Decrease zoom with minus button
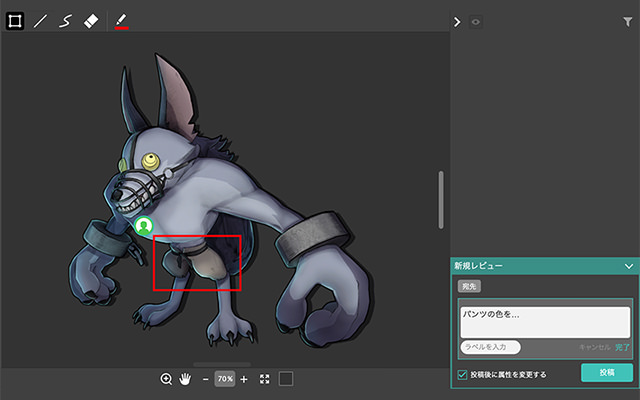640x400 pixels. pos(205,380)
